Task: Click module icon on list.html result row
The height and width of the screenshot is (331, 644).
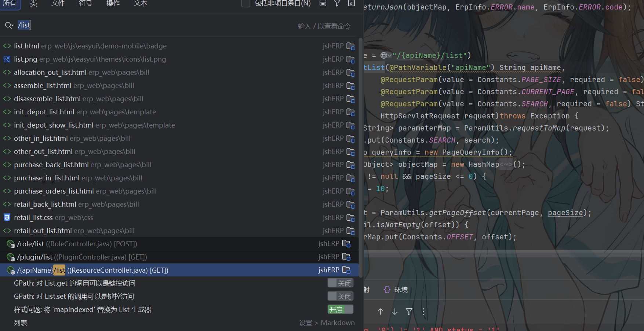Action: point(351,46)
